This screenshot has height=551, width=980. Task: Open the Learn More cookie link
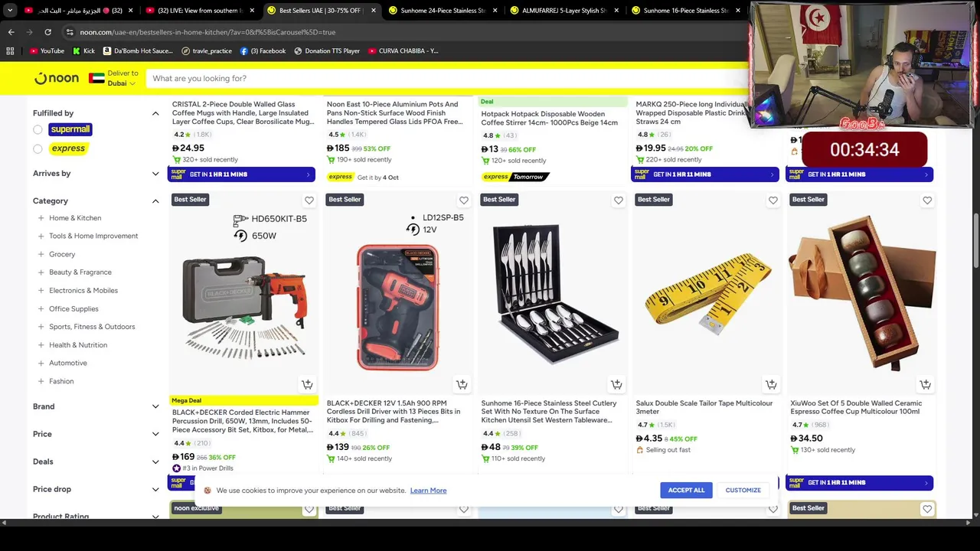(428, 491)
